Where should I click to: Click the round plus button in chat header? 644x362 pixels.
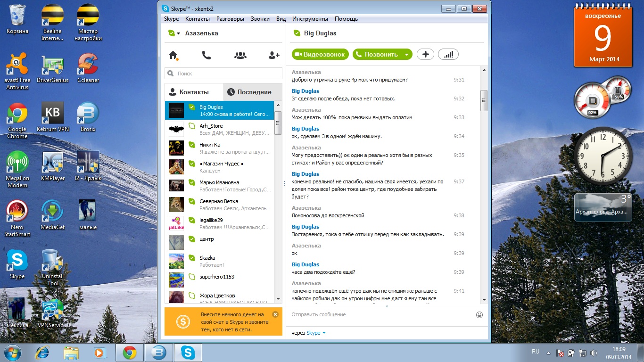[x=425, y=54]
